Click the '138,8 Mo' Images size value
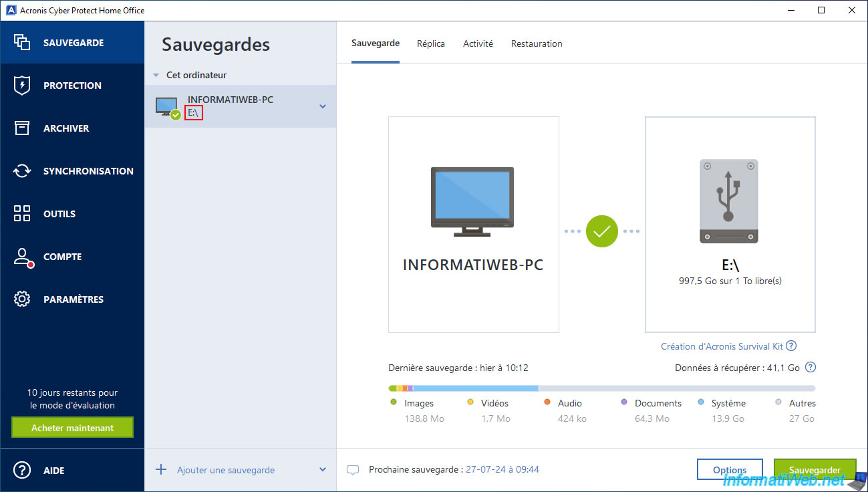 tap(424, 418)
